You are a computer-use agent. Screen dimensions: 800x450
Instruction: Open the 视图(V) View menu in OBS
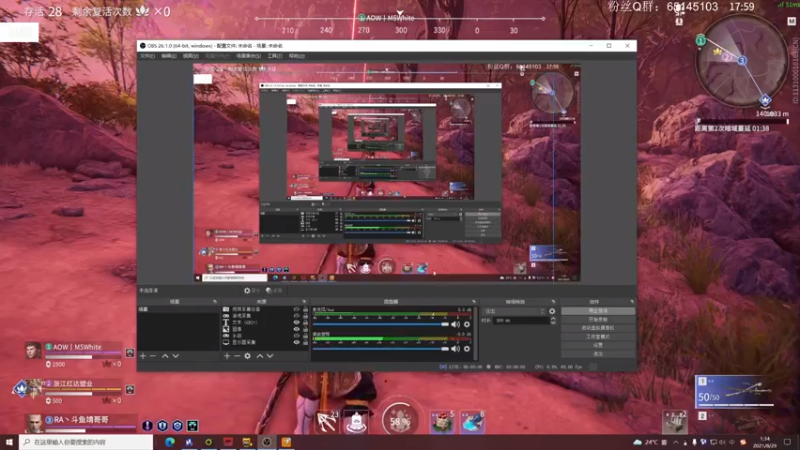190,56
